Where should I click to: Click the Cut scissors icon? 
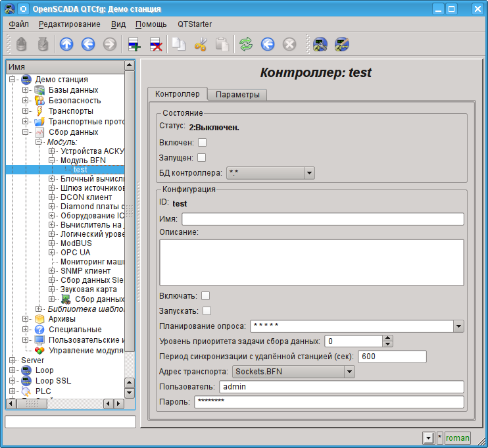[x=201, y=44]
